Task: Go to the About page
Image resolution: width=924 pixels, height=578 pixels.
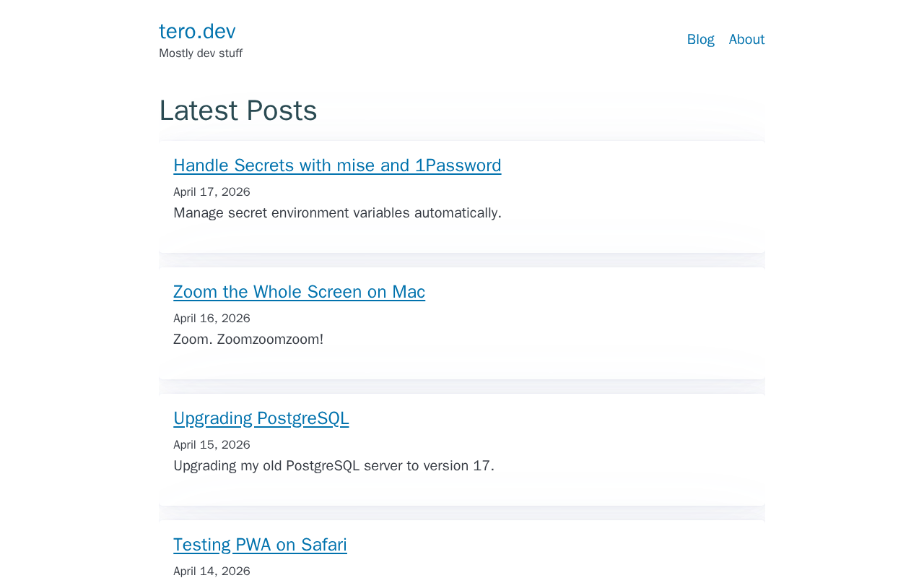Action: pos(746,40)
